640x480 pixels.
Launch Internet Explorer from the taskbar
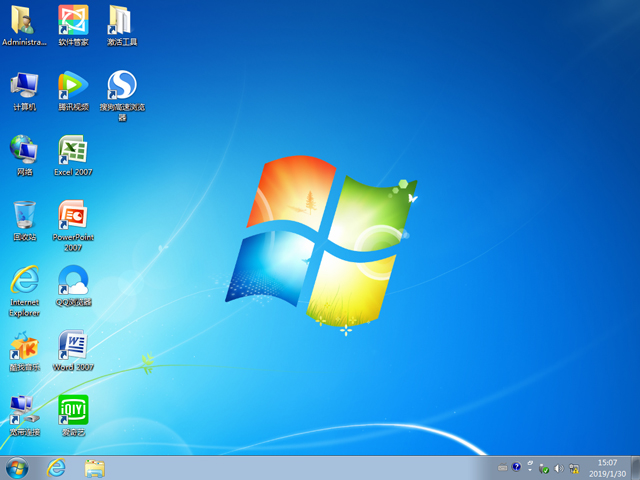pos(56,468)
